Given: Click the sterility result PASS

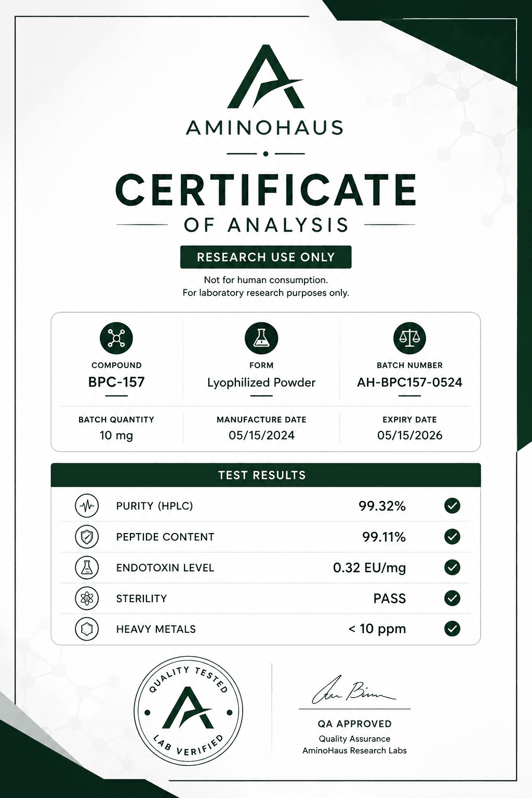Looking at the screenshot, I should 390,598.
